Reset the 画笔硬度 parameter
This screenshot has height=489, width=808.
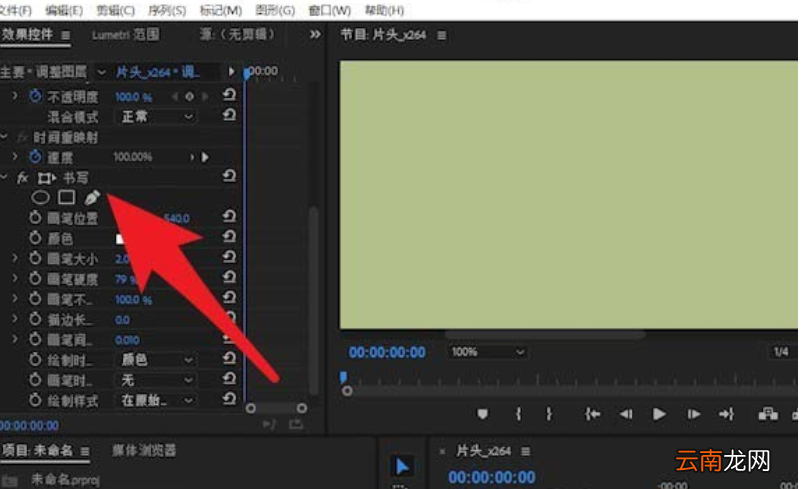coord(229,278)
